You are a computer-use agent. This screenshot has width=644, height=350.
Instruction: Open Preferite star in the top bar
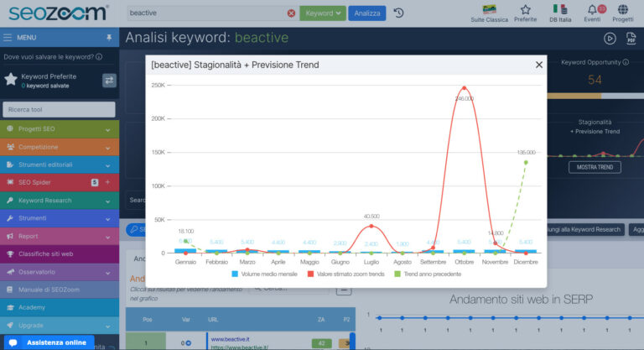click(525, 11)
